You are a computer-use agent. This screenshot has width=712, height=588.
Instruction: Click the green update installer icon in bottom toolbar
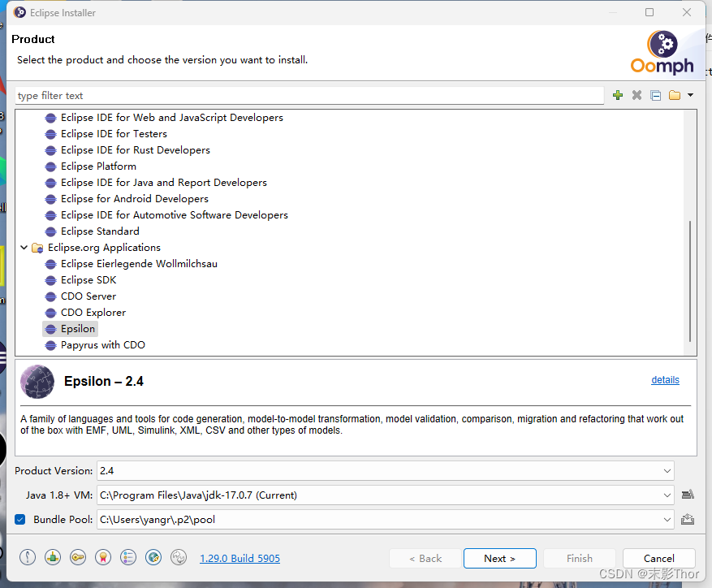pyautogui.click(x=53, y=557)
